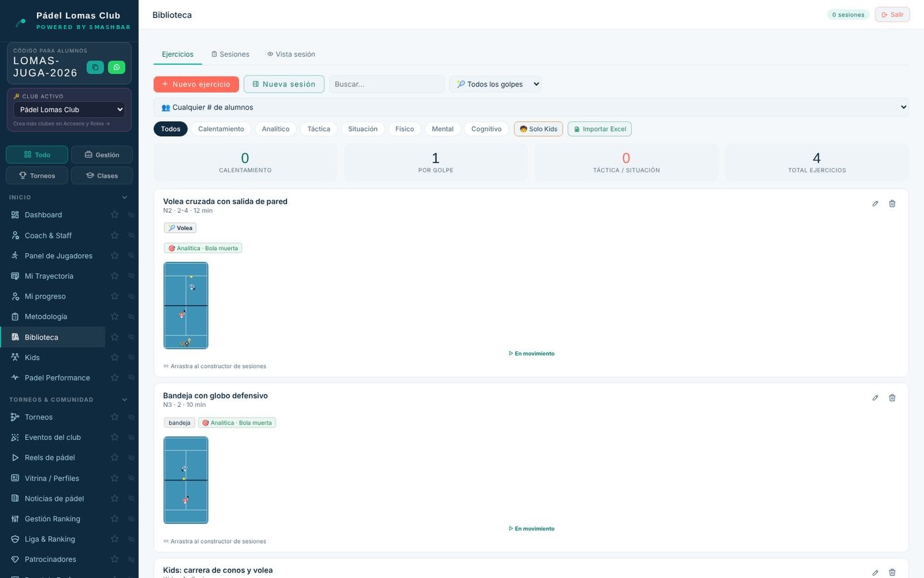The image size is (924, 578).
Task: Delete the Bandeja con globo defensivo exercise
Action: (x=892, y=398)
